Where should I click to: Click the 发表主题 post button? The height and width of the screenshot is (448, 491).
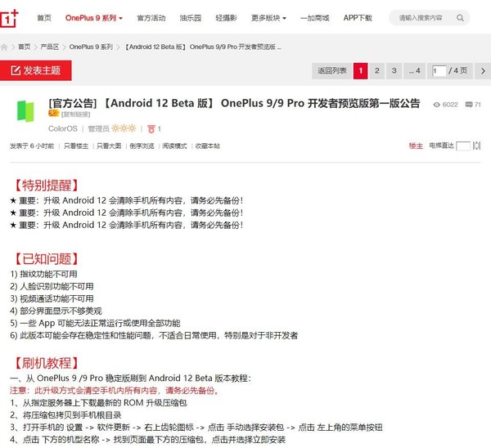(36, 71)
